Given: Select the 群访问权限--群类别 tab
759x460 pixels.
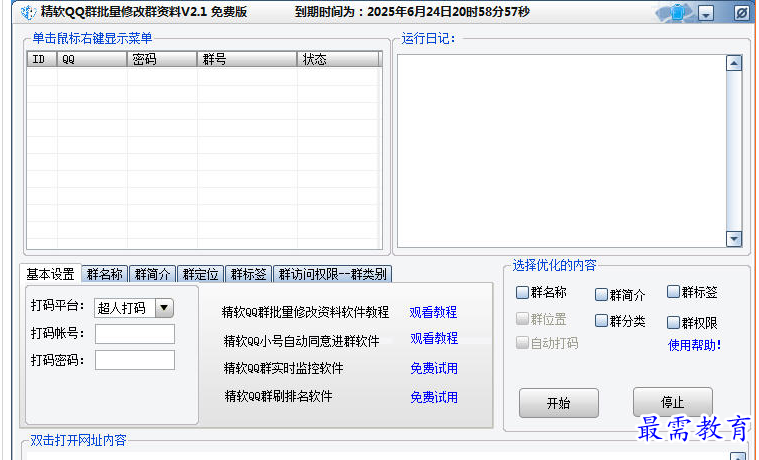Looking at the screenshot, I should click(x=333, y=274).
